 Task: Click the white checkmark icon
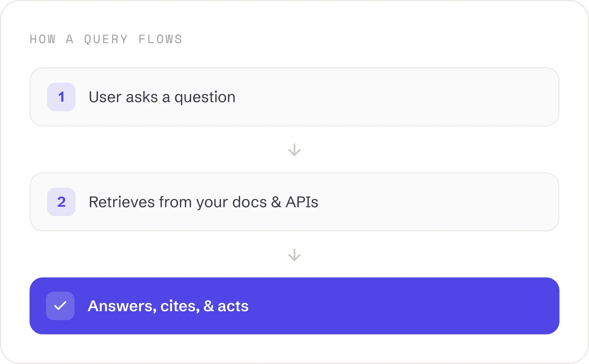[x=60, y=306]
